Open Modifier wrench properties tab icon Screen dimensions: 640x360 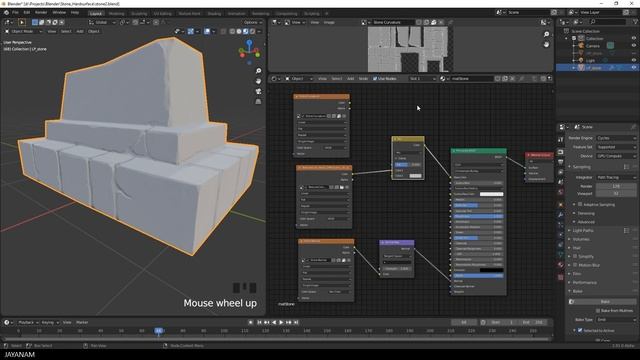pyautogui.click(x=561, y=215)
